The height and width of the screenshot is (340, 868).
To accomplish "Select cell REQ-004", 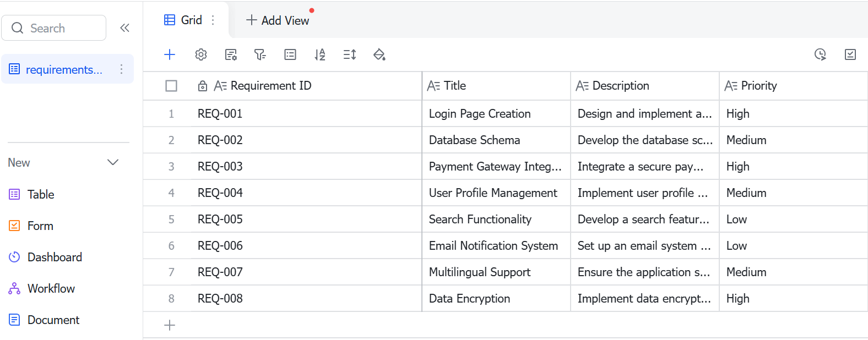I will [x=306, y=193].
